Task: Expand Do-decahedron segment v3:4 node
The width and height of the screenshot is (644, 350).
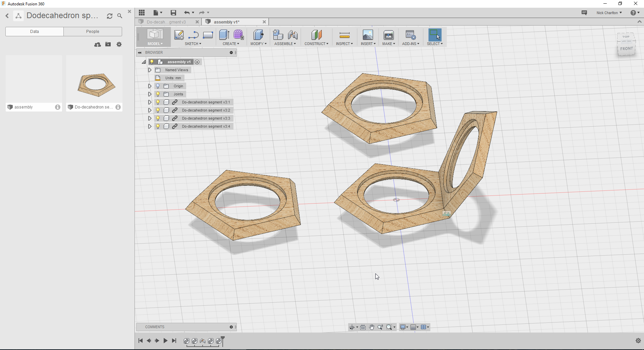Action: pos(150,126)
